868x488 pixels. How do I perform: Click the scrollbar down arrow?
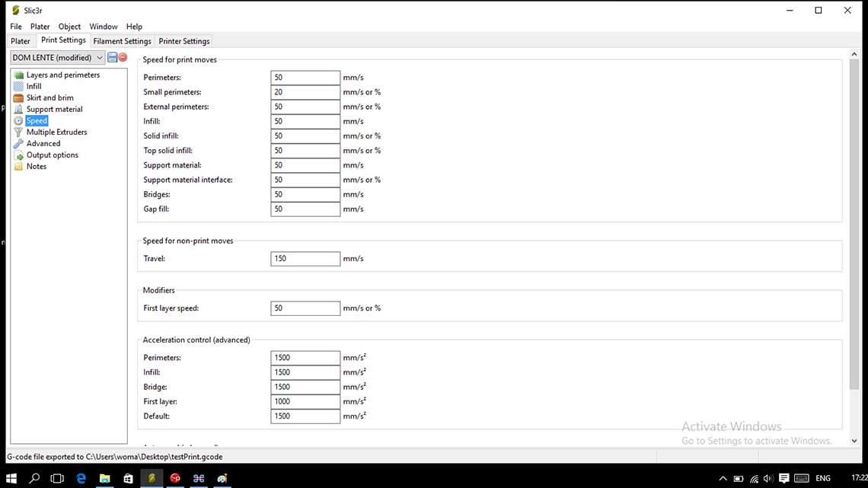854,441
